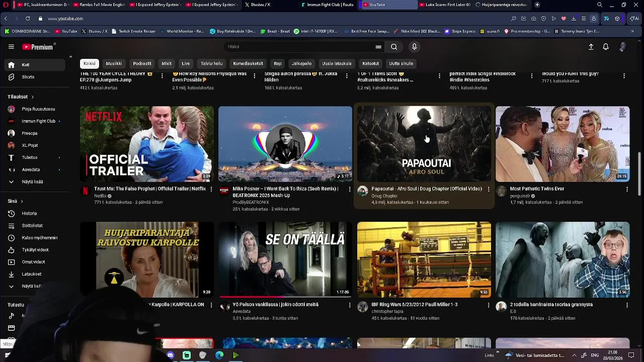Click the browser address bar URL
This screenshot has width=644, height=362.
coord(65,19)
